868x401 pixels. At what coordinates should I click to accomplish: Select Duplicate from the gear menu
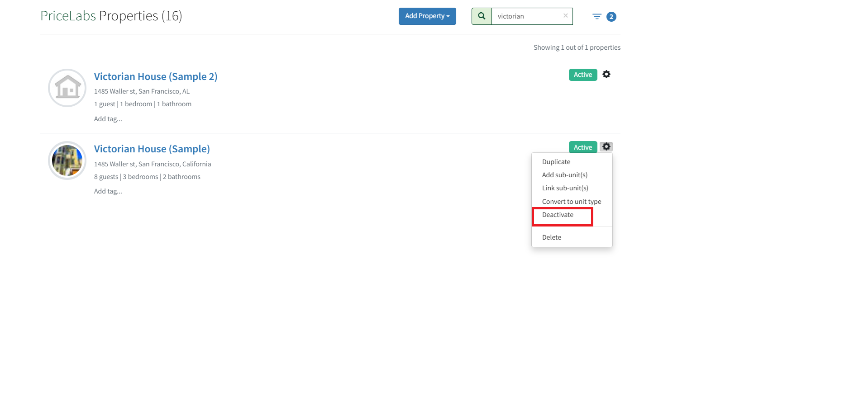(x=556, y=162)
